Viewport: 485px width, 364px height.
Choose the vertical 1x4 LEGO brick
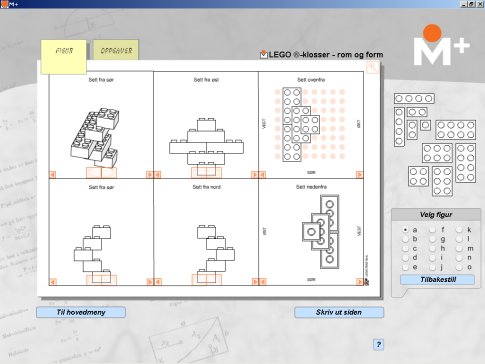point(399,127)
